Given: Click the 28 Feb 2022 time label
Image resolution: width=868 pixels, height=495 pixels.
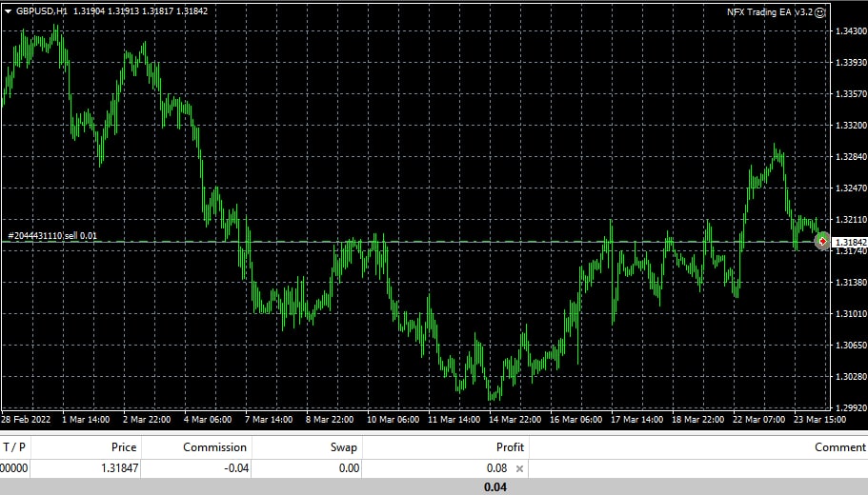Looking at the screenshot, I should coord(26,419).
